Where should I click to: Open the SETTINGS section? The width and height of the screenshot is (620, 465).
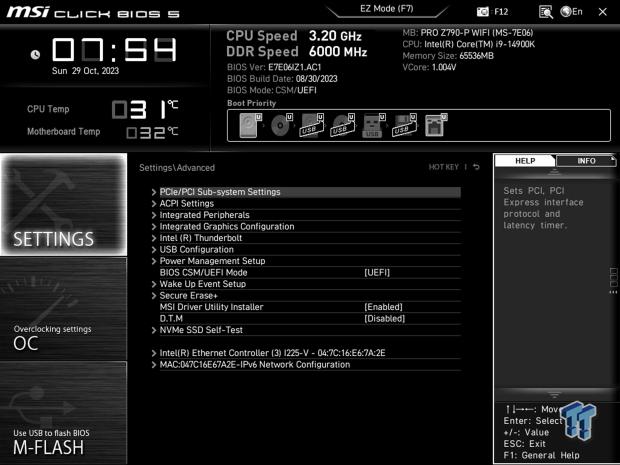pos(64,204)
